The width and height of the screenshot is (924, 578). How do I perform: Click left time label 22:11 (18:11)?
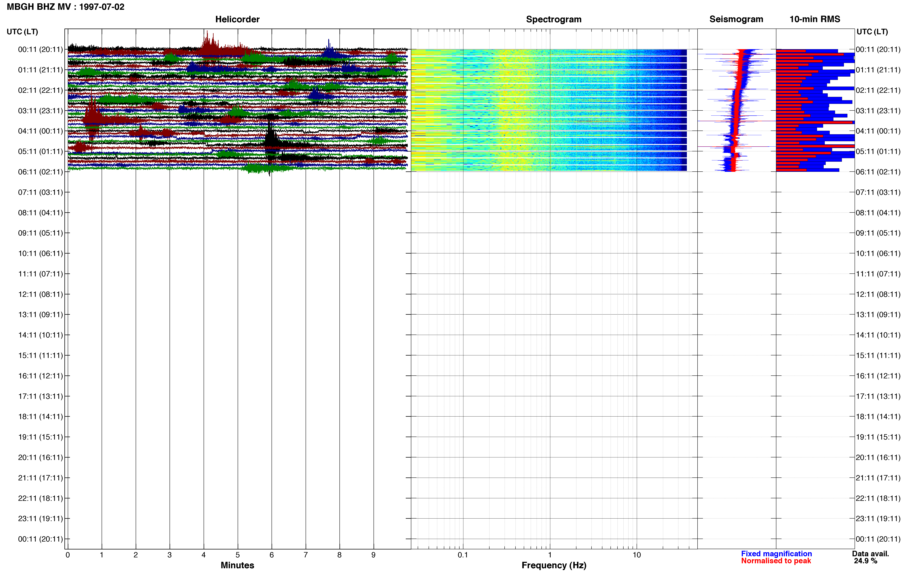(41, 498)
